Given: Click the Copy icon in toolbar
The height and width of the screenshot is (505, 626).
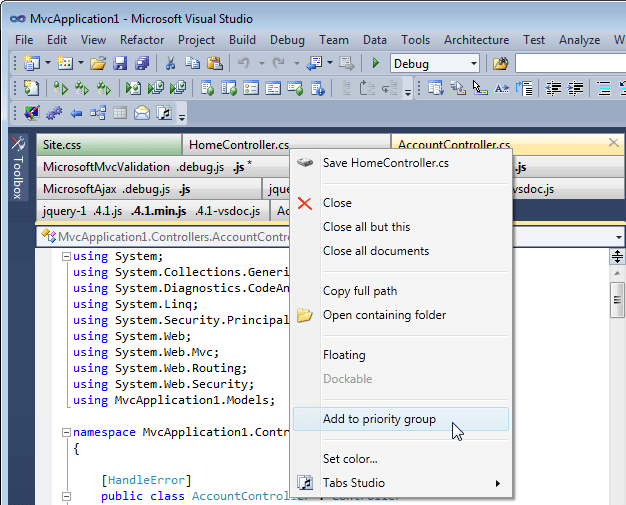Looking at the screenshot, I should click(192, 63).
